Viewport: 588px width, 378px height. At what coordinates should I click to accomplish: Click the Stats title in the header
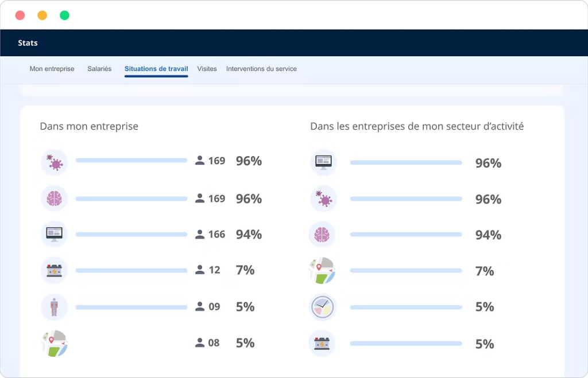pos(28,43)
